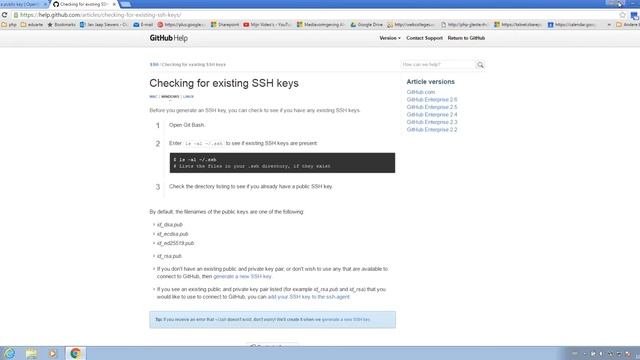
Task: Click the browser address bar URL
Action: coord(100,15)
